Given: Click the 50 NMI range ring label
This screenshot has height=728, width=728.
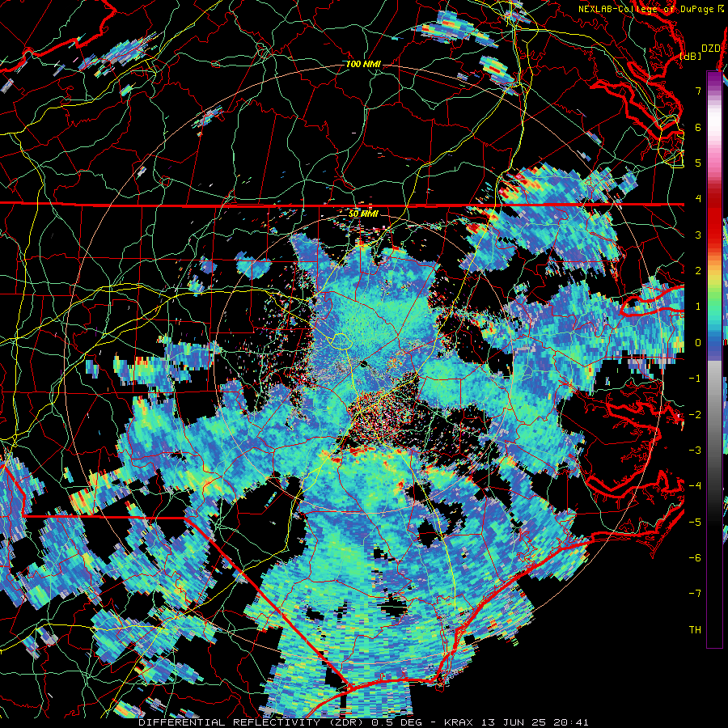Looking at the screenshot, I should click(x=363, y=214).
